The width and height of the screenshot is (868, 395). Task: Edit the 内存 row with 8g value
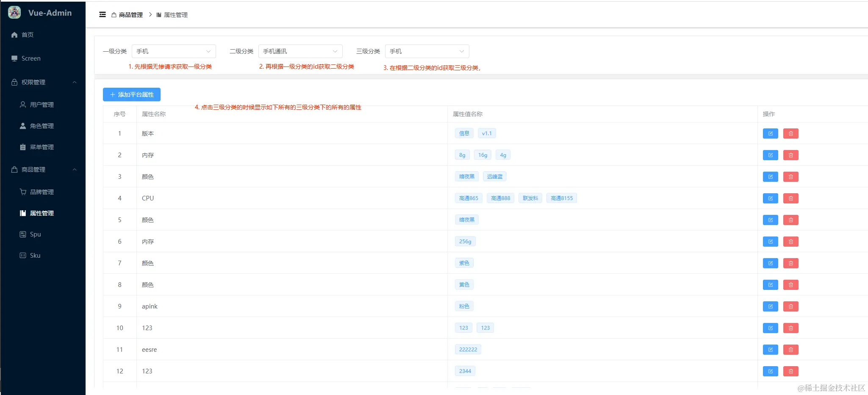(x=770, y=155)
